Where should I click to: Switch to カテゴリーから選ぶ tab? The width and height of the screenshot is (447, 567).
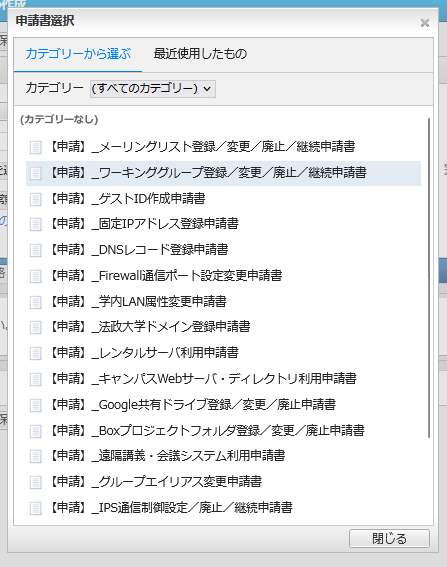[78, 54]
